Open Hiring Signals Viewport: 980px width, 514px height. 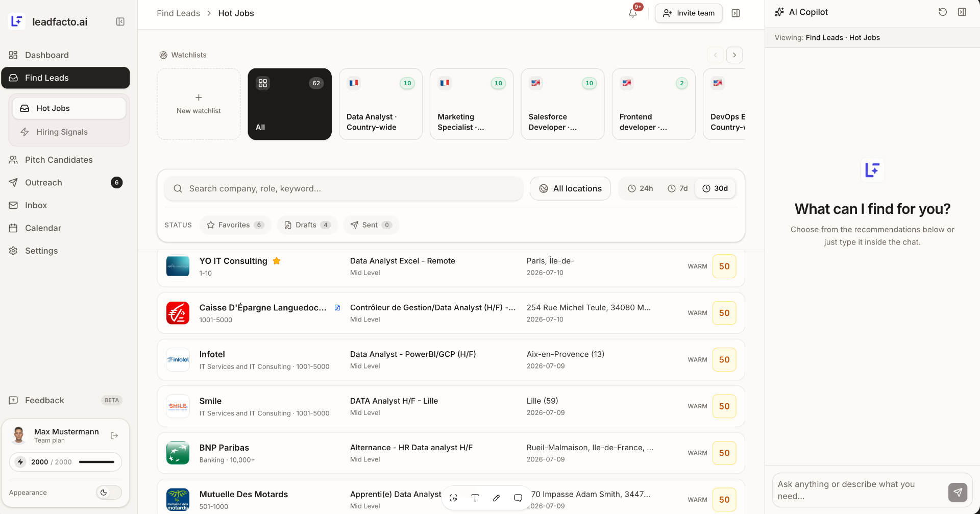[x=69, y=132]
